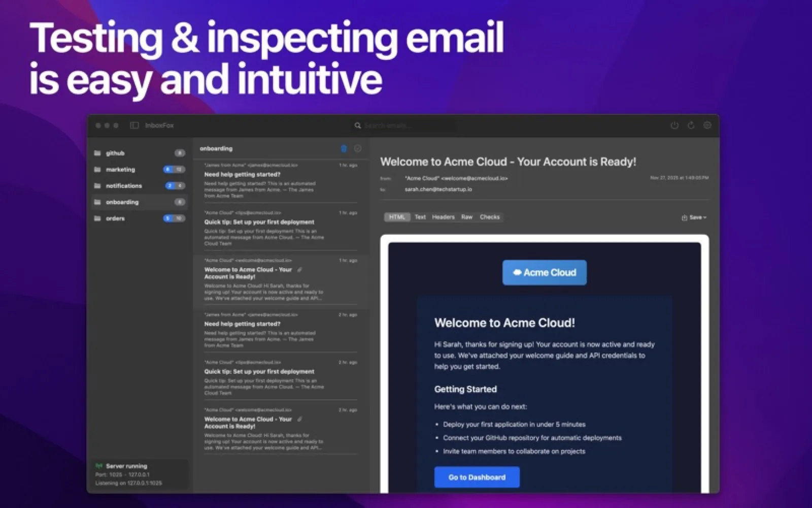Open the Save dropdown
The image size is (812, 508).
click(694, 217)
